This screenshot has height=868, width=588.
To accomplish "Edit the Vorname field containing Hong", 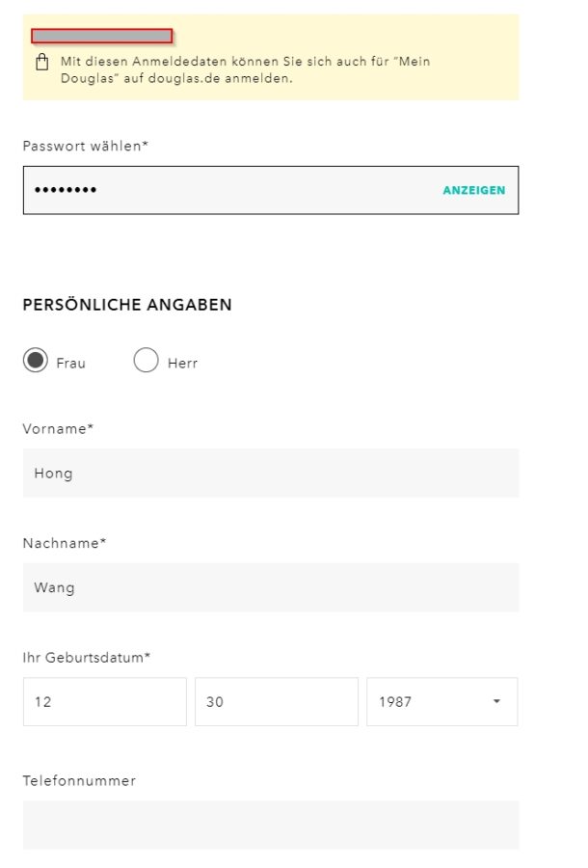I will tap(271, 473).
